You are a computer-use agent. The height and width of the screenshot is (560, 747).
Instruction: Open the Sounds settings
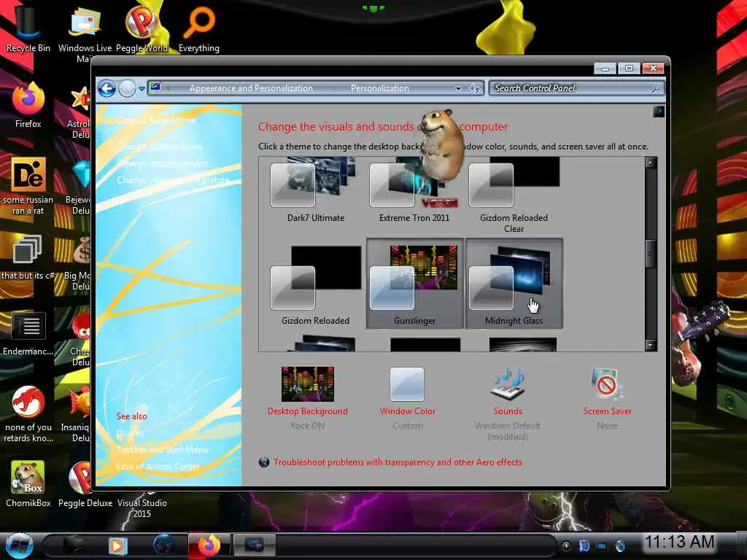click(508, 402)
